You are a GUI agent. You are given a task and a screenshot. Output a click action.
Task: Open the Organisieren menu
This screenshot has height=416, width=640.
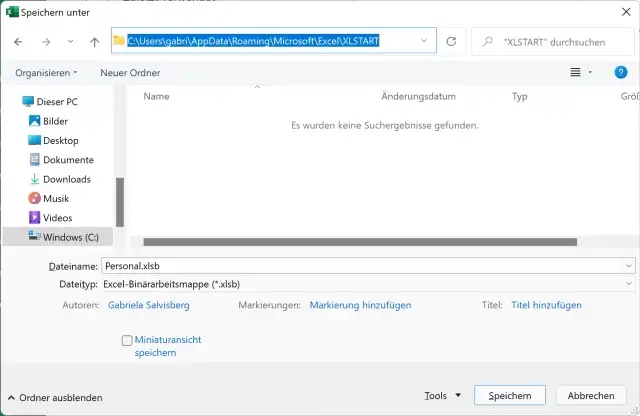(x=46, y=73)
